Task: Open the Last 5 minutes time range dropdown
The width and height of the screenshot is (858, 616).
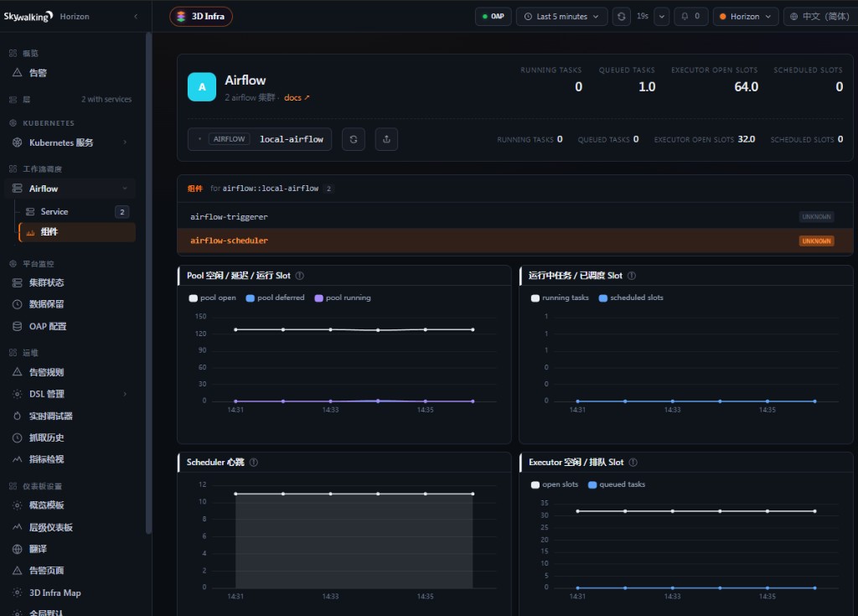Action: (x=561, y=17)
